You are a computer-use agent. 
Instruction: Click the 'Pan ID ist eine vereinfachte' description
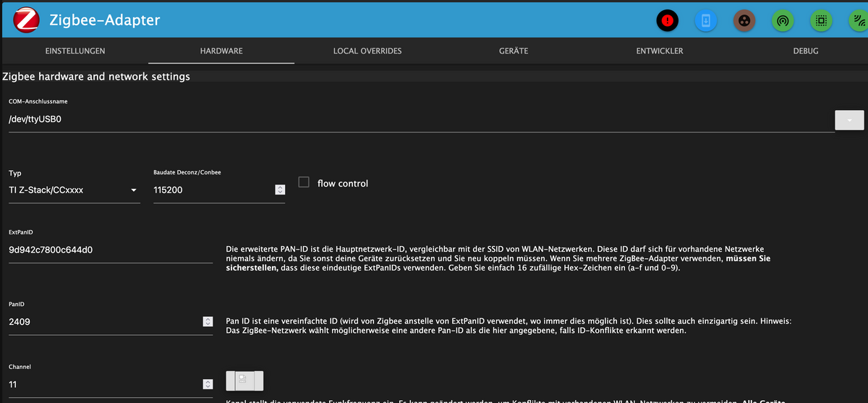[x=509, y=326]
